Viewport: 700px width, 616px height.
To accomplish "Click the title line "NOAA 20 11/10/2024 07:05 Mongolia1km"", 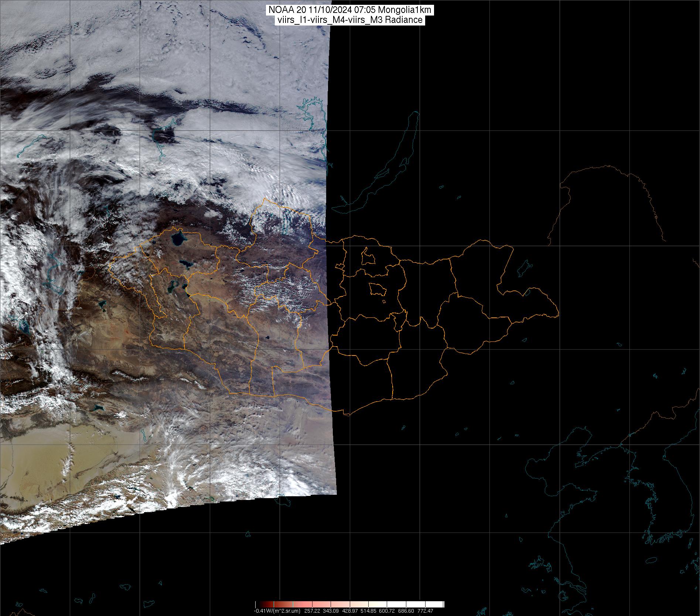I will click(x=350, y=11).
